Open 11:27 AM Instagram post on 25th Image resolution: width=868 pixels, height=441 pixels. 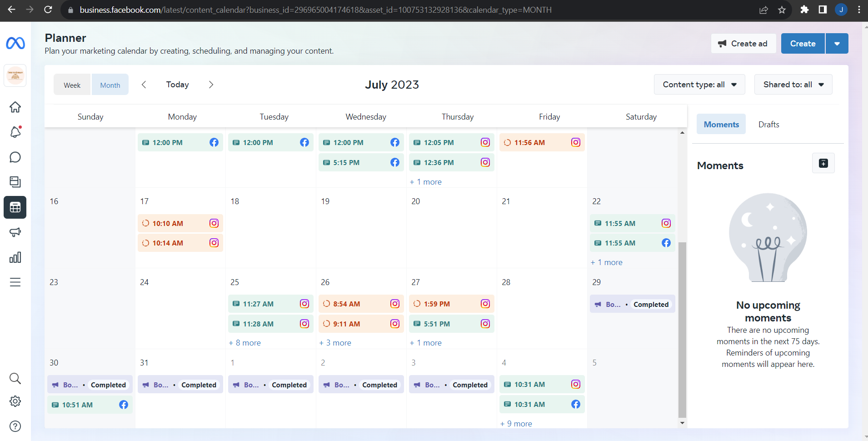[x=271, y=304]
